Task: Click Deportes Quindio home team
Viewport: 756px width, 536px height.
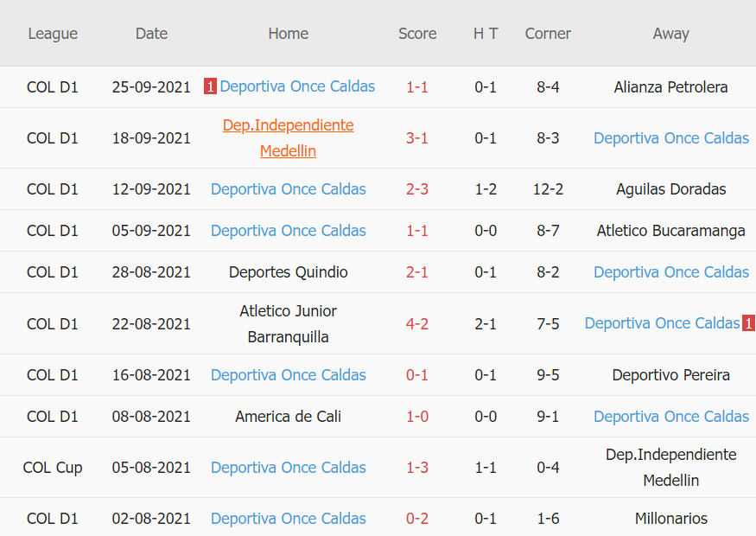Action: coord(289,272)
